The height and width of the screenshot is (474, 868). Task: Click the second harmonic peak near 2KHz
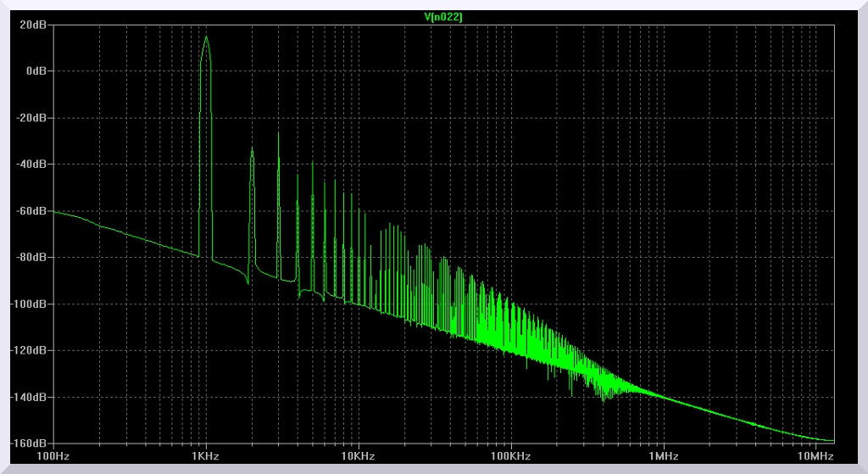coord(252,149)
